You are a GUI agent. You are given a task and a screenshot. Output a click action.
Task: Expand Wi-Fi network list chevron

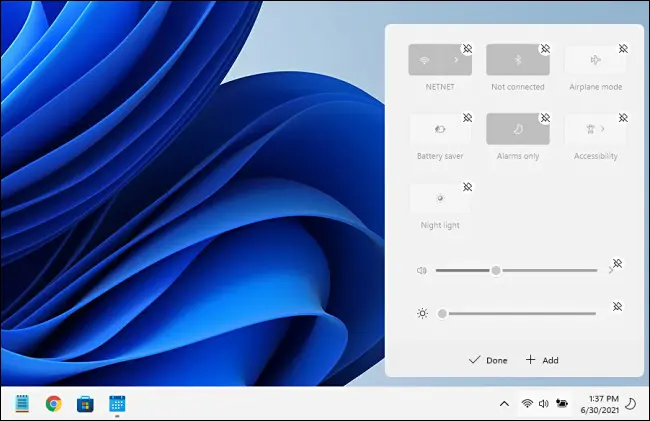coord(456,60)
